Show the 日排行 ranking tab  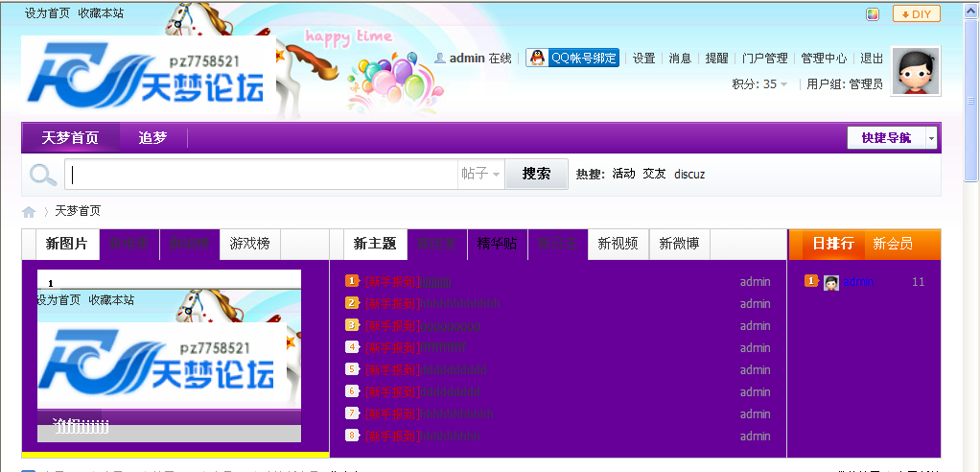pos(832,244)
